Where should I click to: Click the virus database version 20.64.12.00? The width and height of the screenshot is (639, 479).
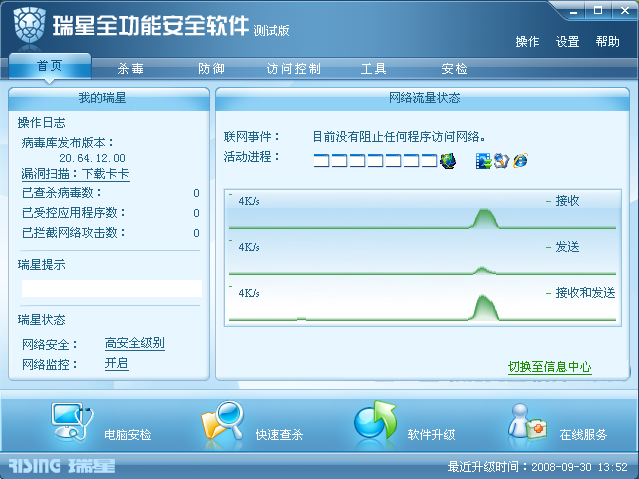pos(93,158)
